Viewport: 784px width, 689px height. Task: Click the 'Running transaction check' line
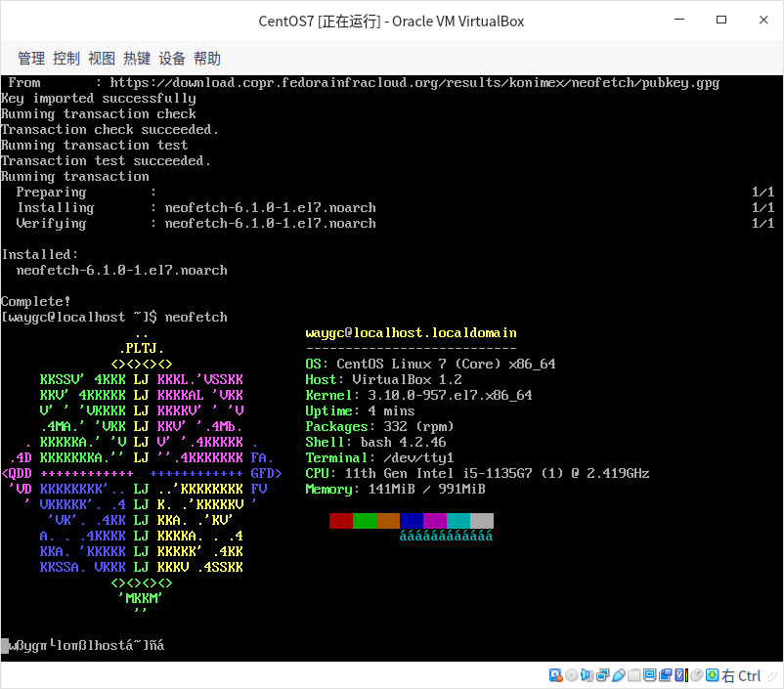click(99, 114)
